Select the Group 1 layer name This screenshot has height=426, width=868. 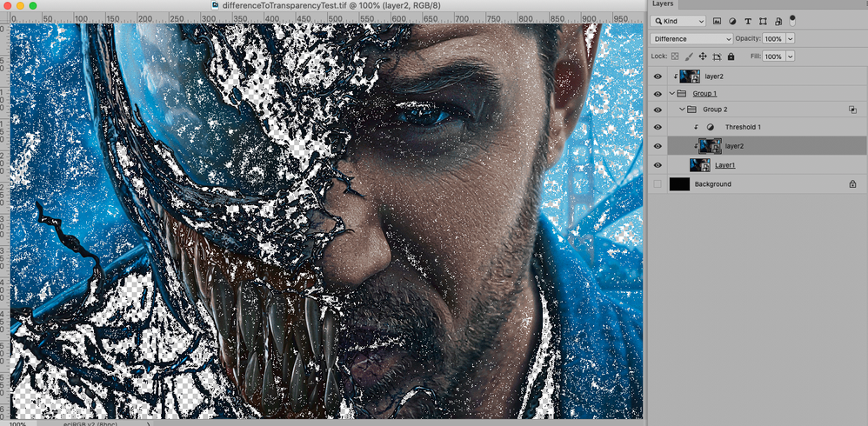click(x=704, y=94)
